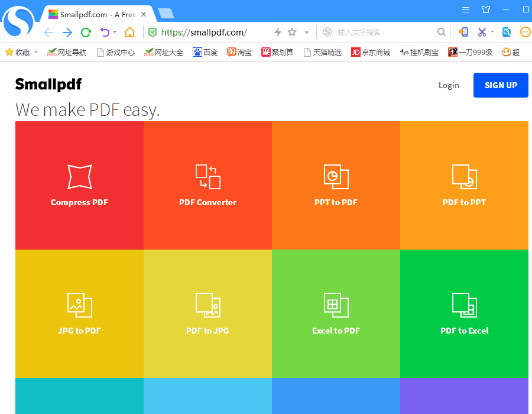The image size is (532, 414).
Task: Click the browser forward arrow
Action: coord(67,33)
